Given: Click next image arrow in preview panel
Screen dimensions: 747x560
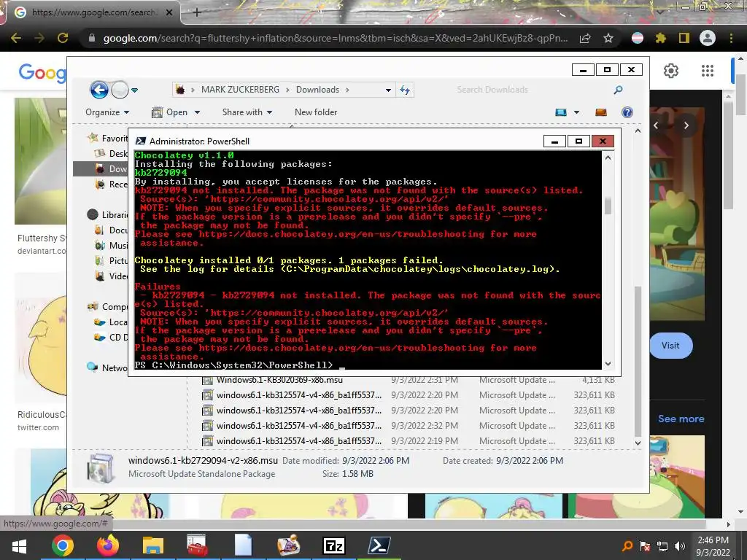Looking at the screenshot, I should tap(686, 125).
